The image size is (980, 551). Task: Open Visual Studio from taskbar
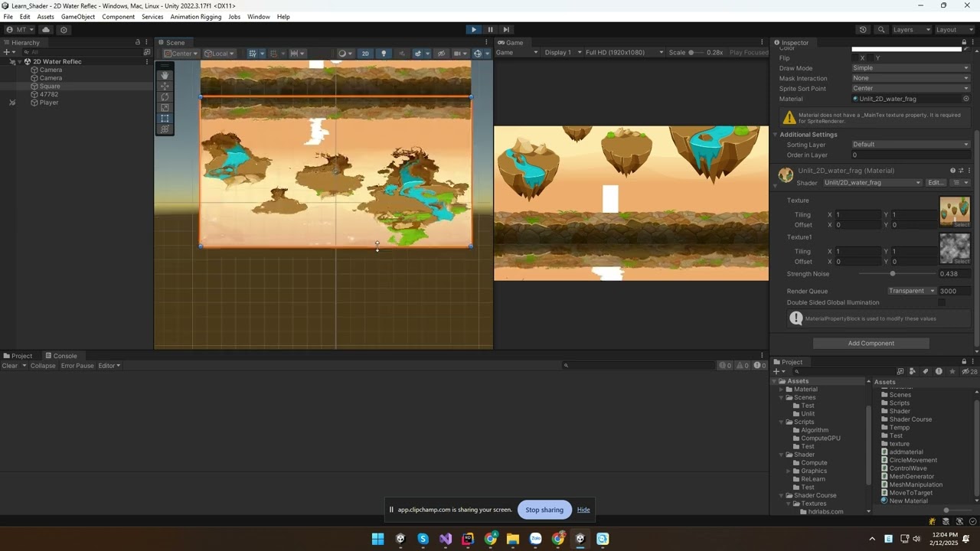pos(446,539)
